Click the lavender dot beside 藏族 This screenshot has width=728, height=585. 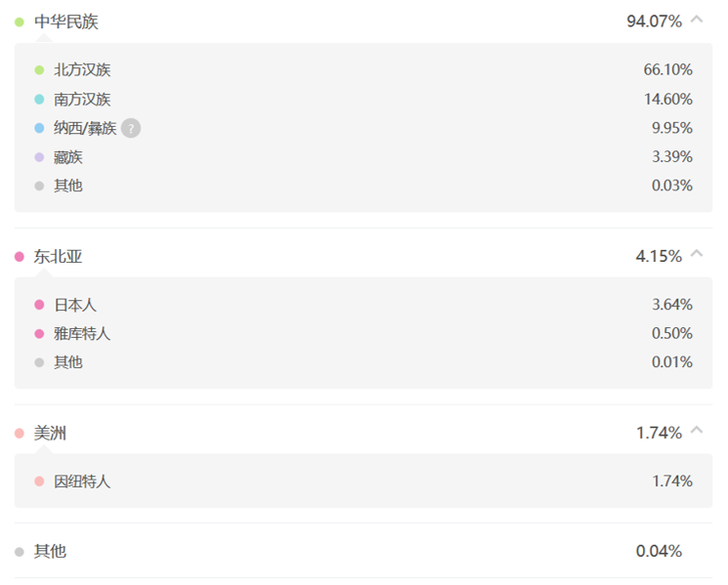click(x=39, y=157)
